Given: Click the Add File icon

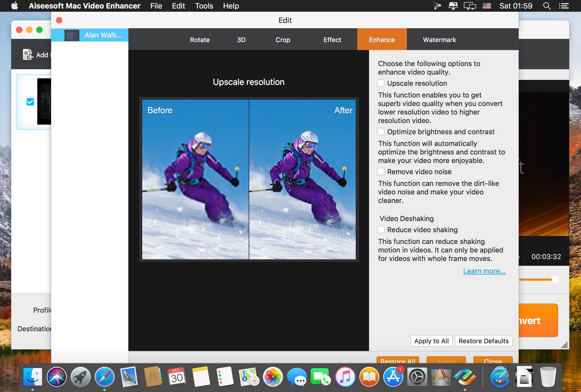Looking at the screenshot, I should [28, 55].
